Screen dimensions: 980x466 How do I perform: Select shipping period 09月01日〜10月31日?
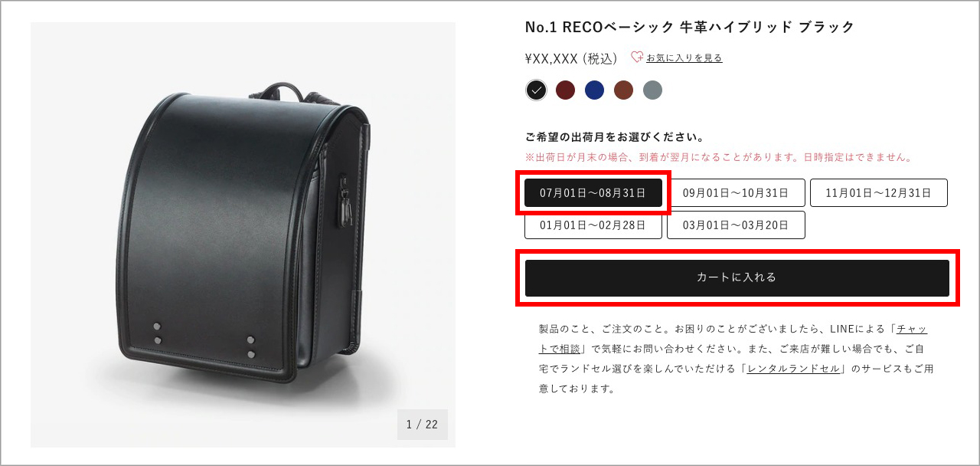click(736, 193)
